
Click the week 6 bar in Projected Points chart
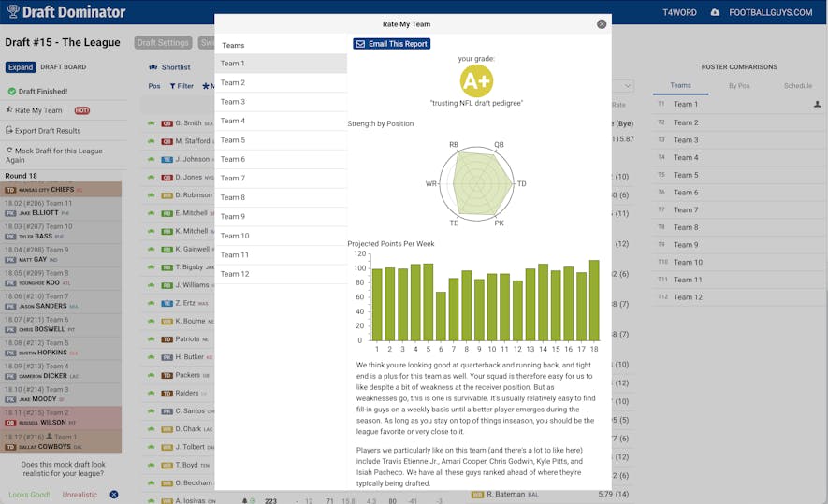441,316
